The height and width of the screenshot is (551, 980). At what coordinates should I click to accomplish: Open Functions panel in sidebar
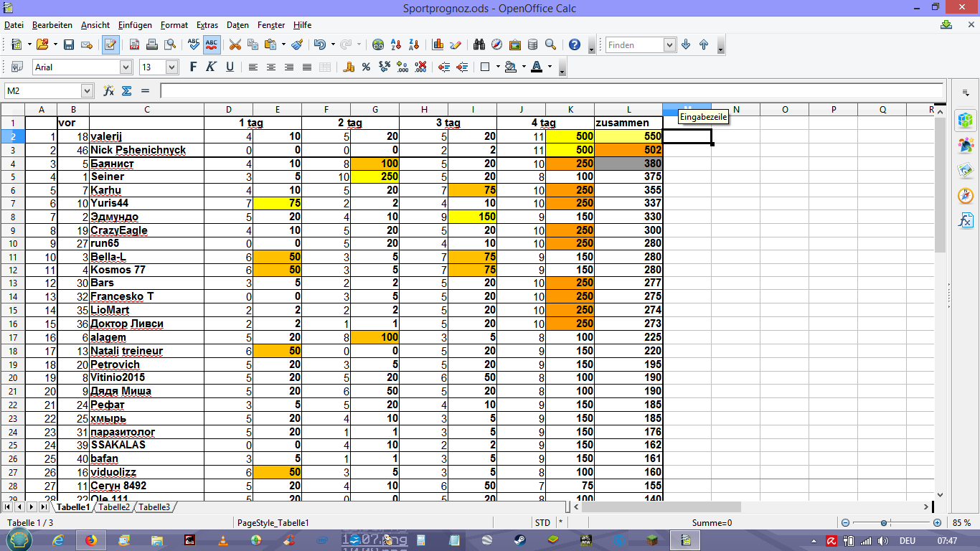tap(966, 220)
